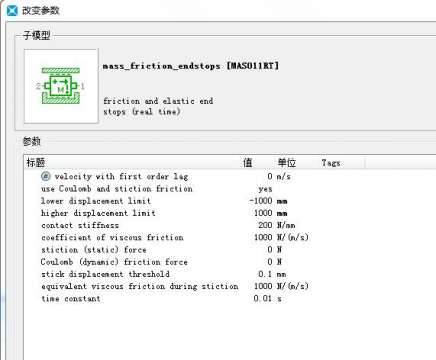Edit the stick displacement threshold value 0.1
Viewport: 436px width, 360px height.
click(x=265, y=274)
